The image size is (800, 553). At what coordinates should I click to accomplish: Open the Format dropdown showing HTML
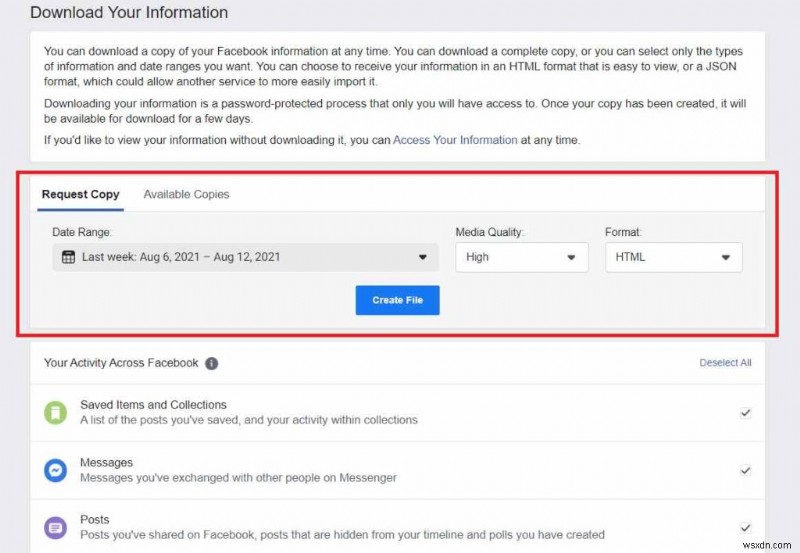[673, 257]
